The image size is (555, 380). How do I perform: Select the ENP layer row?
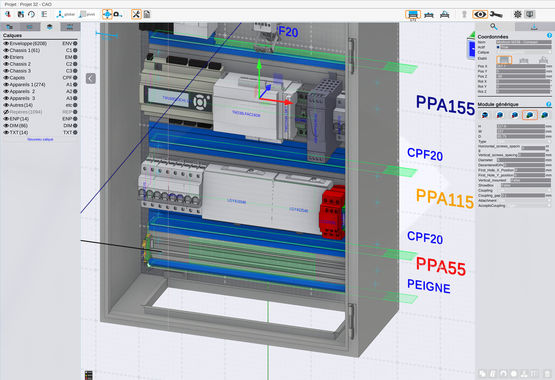click(40, 119)
